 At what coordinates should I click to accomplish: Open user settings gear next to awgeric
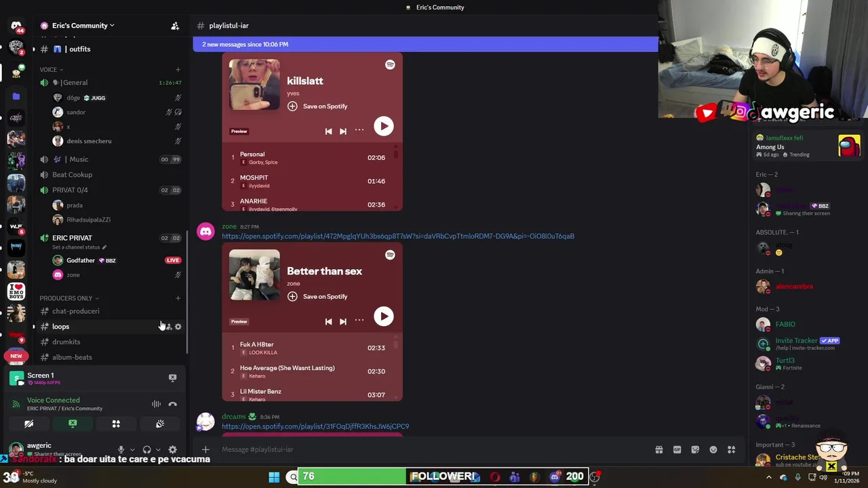[172, 449]
